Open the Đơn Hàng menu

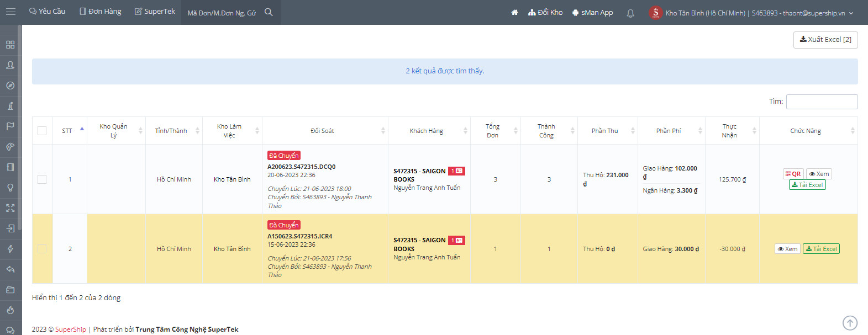(x=100, y=12)
